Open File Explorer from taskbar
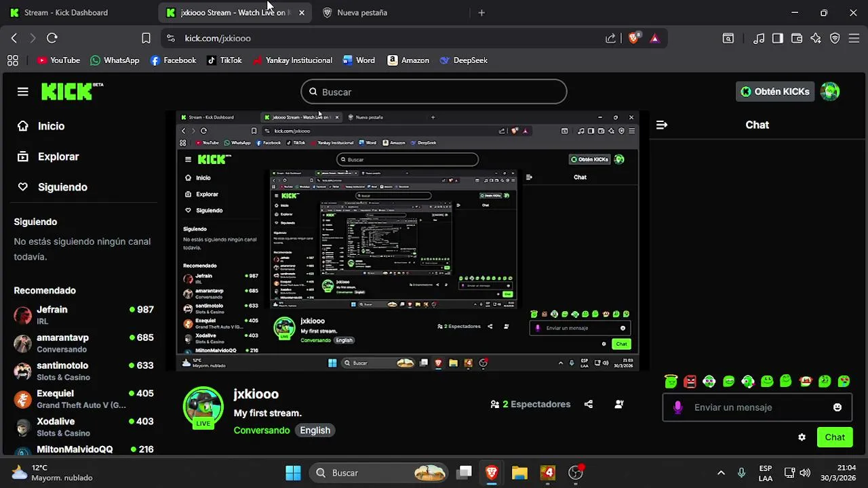This screenshot has height=488, width=868. 519,472
